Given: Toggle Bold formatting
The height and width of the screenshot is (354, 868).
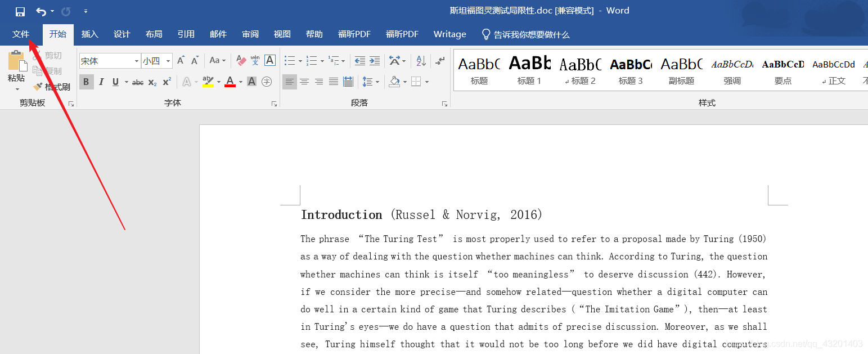Looking at the screenshot, I should coord(86,82).
